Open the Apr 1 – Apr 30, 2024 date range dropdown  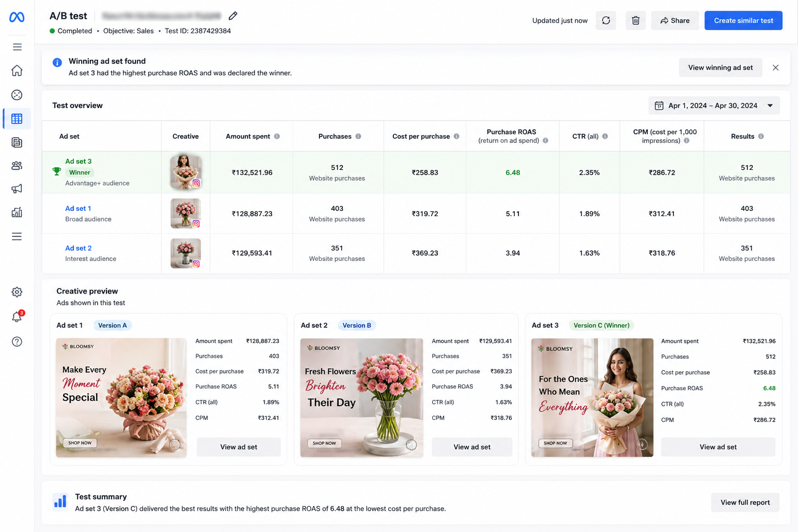[x=714, y=105]
